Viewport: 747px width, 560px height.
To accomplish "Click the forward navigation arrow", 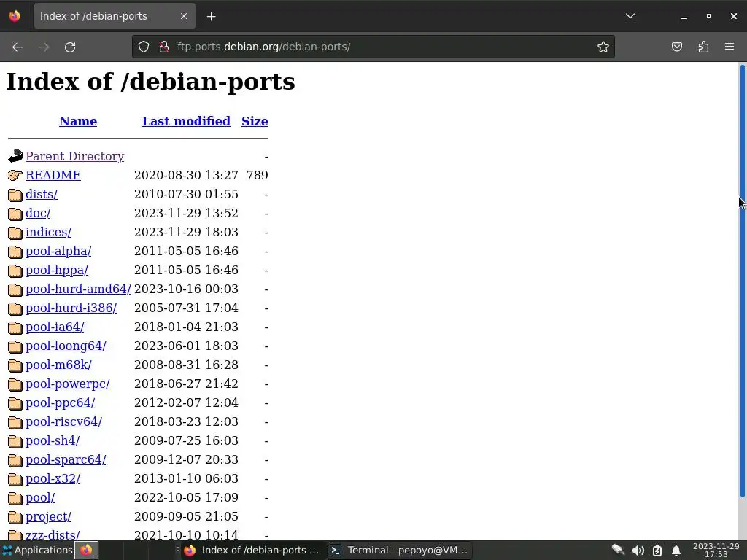I will click(x=44, y=47).
